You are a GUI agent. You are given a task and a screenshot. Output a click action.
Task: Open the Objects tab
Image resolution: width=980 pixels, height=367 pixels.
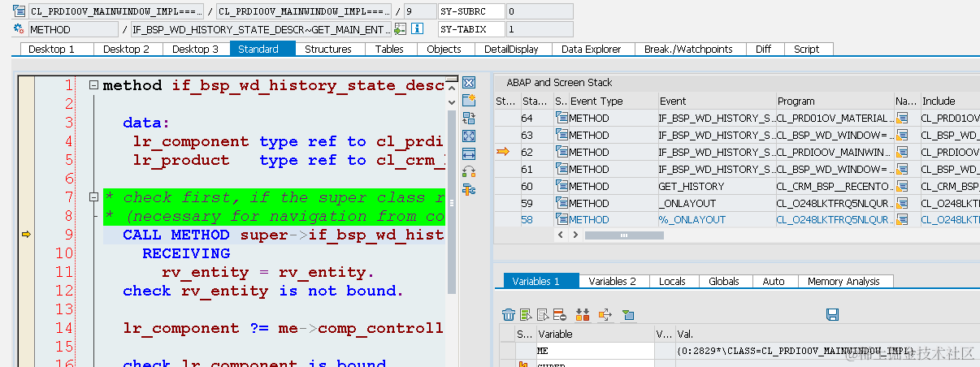coord(444,49)
